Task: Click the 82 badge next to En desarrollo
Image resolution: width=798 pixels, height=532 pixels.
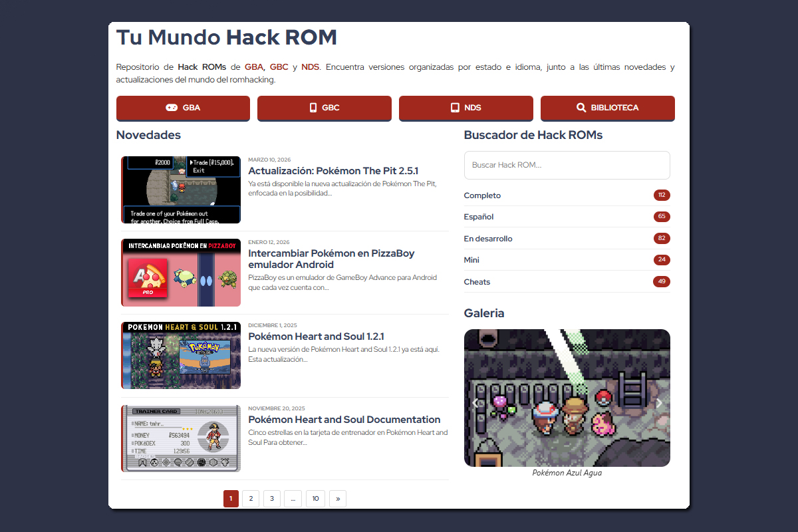Action: 662,238
